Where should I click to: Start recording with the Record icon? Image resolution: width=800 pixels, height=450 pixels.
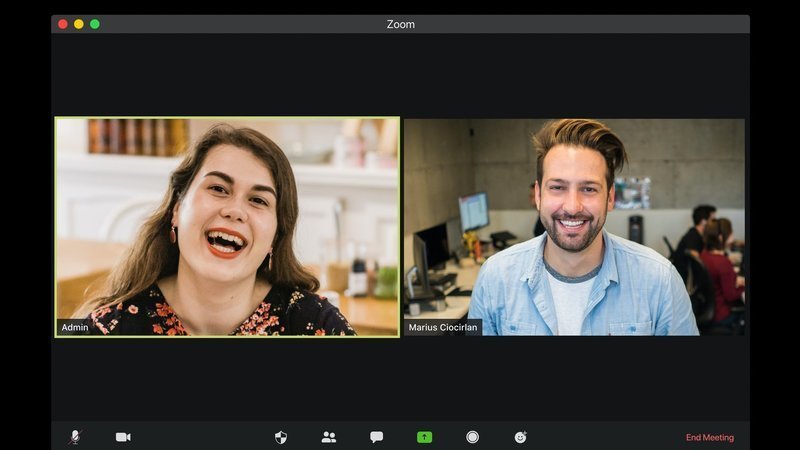(x=472, y=437)
